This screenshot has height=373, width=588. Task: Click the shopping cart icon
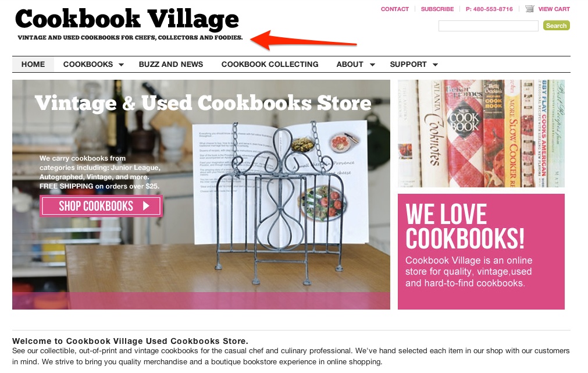tap(529, 9)
